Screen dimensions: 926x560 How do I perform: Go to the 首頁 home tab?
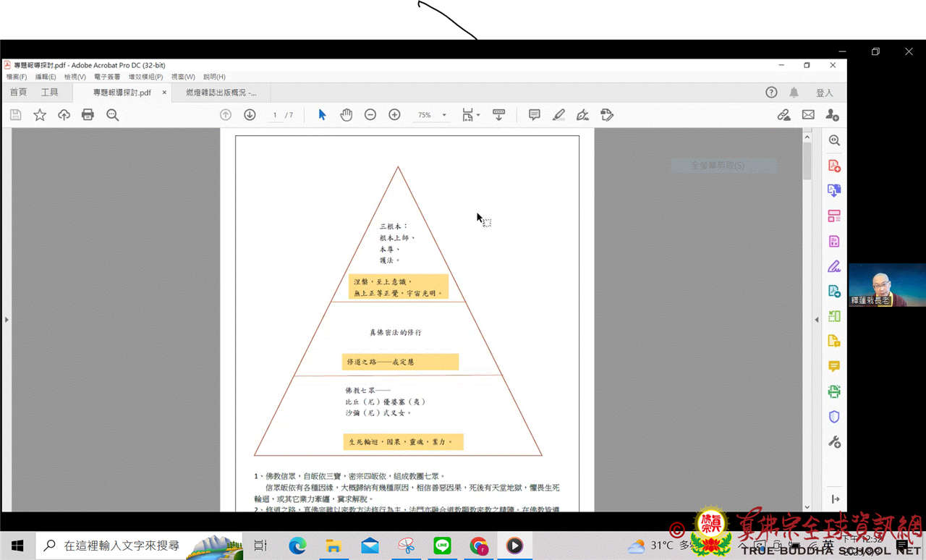(18, 93)
